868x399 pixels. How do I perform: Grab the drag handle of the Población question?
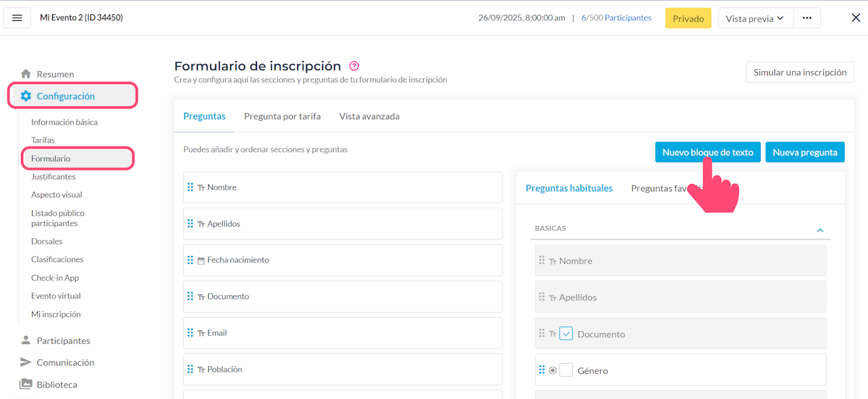[x=191, y=369]
